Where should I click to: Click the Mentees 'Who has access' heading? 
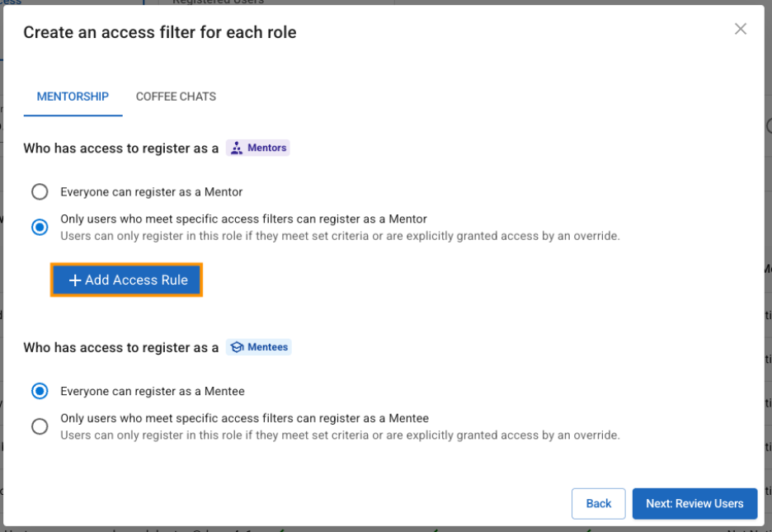pyautogui.click(x=120, y=347)
